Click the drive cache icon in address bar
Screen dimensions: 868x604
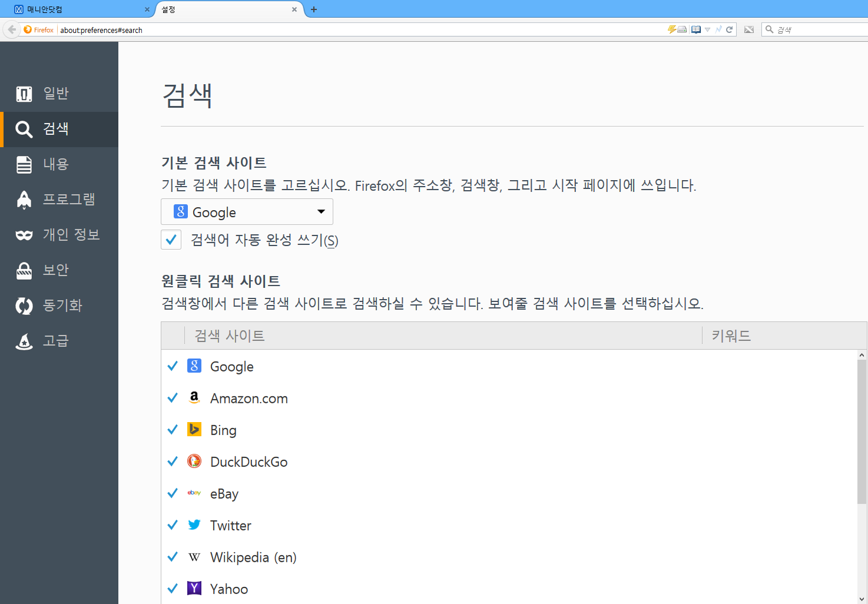(x=682, y=29)
